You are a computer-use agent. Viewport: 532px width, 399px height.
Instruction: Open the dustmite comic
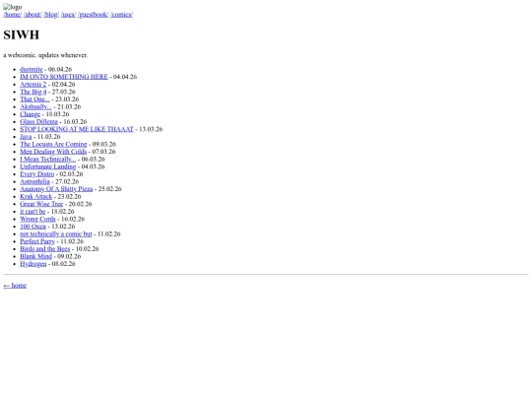[x=32, y=69]
